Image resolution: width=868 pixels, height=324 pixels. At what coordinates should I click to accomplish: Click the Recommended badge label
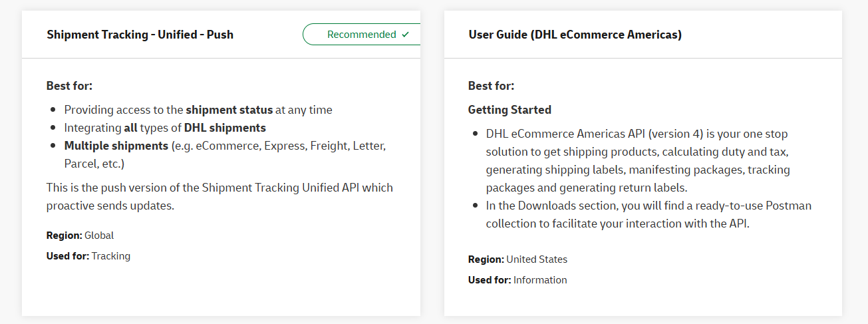(x=361, y=35)
